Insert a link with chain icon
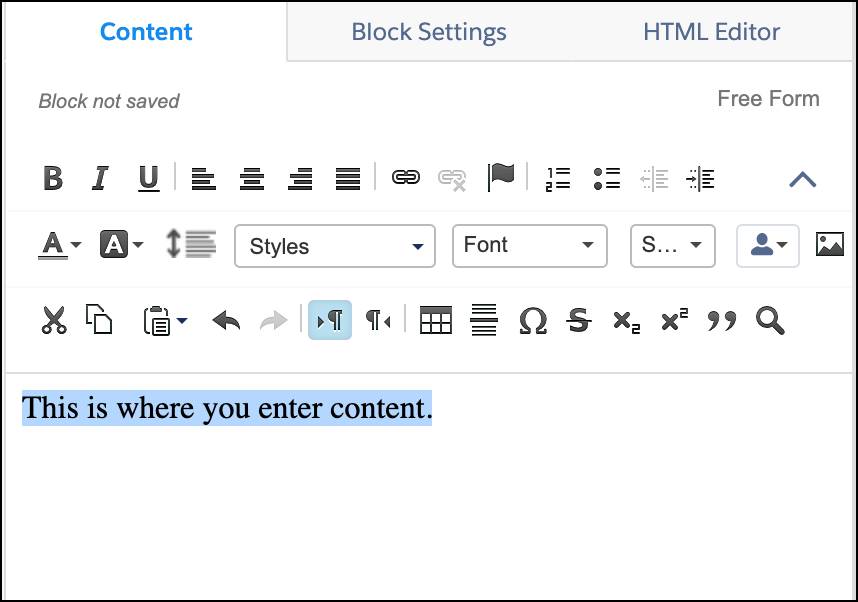The width and height of the screenshot is (858, 602). click(405, 177)
